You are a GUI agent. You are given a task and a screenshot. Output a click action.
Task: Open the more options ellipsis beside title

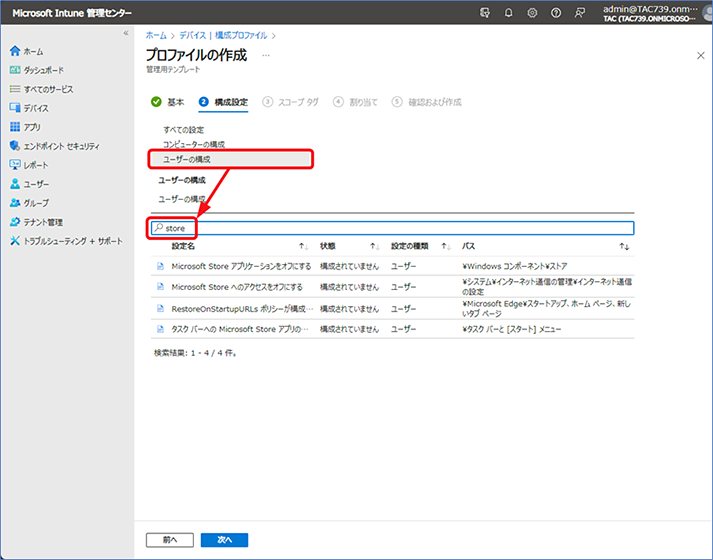tap(266, 55)
